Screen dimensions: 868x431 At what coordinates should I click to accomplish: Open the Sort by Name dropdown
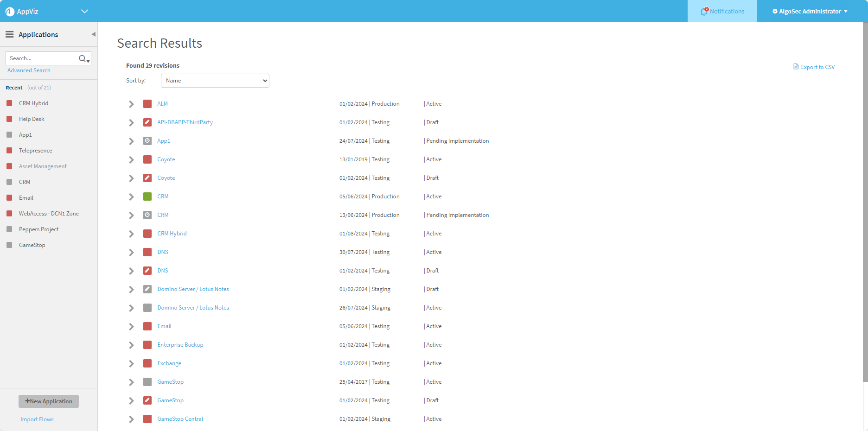(x=215, y=81)
